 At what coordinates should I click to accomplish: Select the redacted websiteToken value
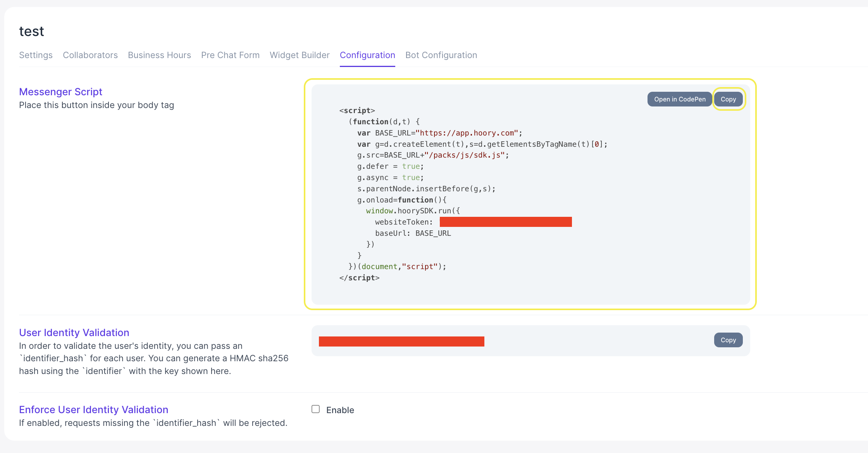pos(506,222)
